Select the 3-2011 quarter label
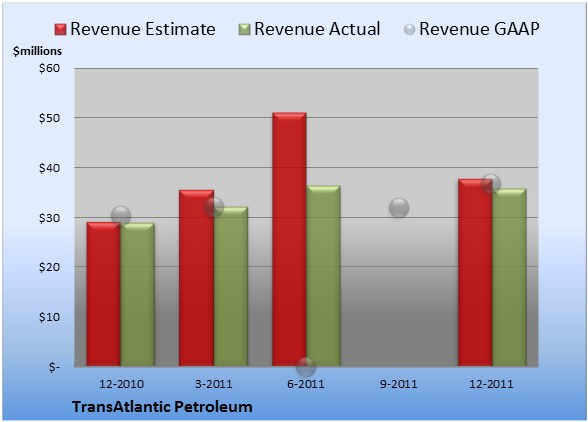This screenshot has height=422, width=588. pyautogui.click(x=214, y=384)
